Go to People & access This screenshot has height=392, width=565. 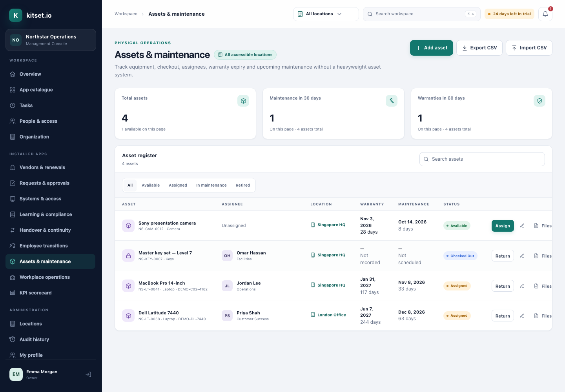point(51,121)
